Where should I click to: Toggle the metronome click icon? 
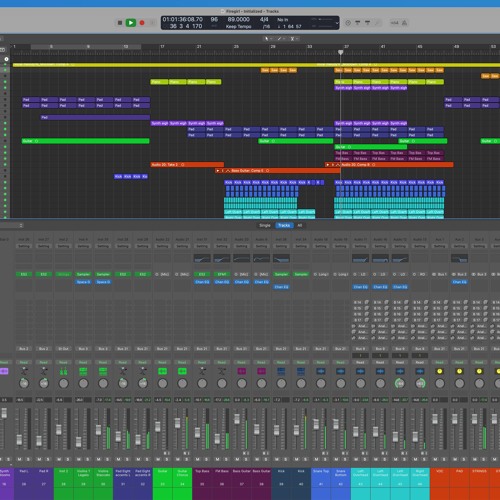click(404, 23)
